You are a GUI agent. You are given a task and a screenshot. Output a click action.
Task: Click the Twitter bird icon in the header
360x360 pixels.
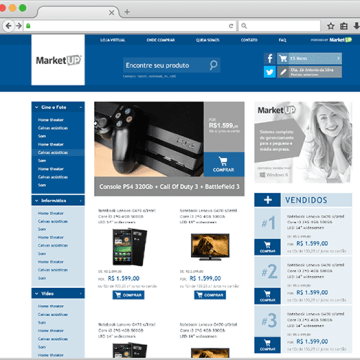(270, 72)
